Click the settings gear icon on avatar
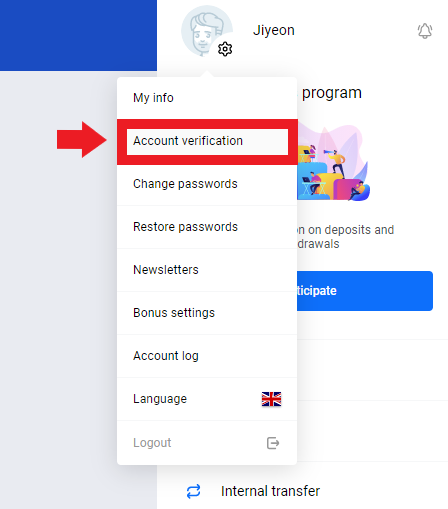The width and height of the screenshot is (448, 509). coord(225,49)
